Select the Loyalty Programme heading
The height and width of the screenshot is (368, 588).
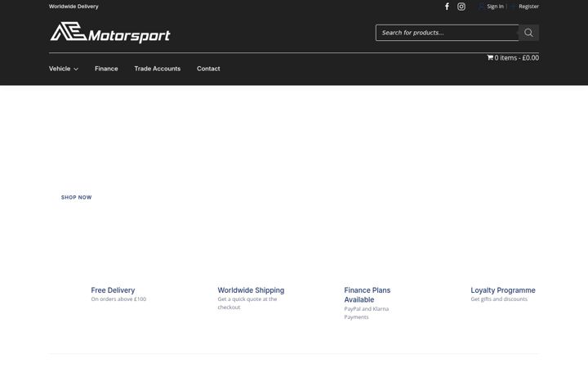click(503, 289)
